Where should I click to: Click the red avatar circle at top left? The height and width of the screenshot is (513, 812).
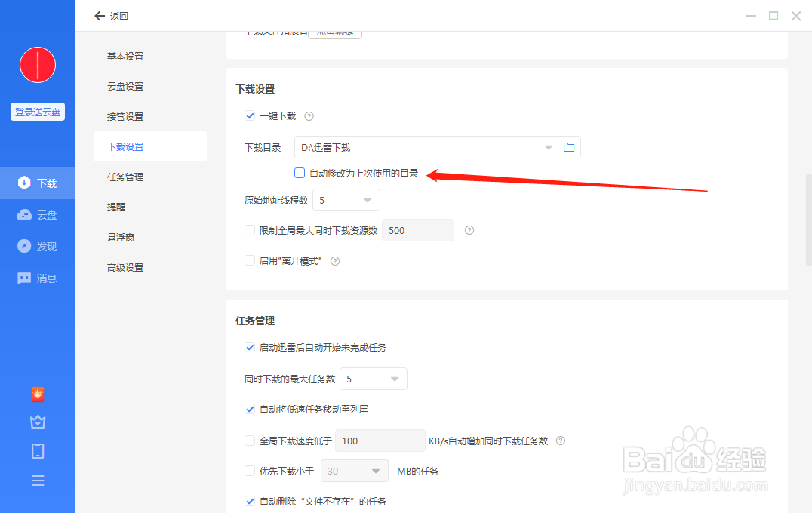[x=38, y=65]
